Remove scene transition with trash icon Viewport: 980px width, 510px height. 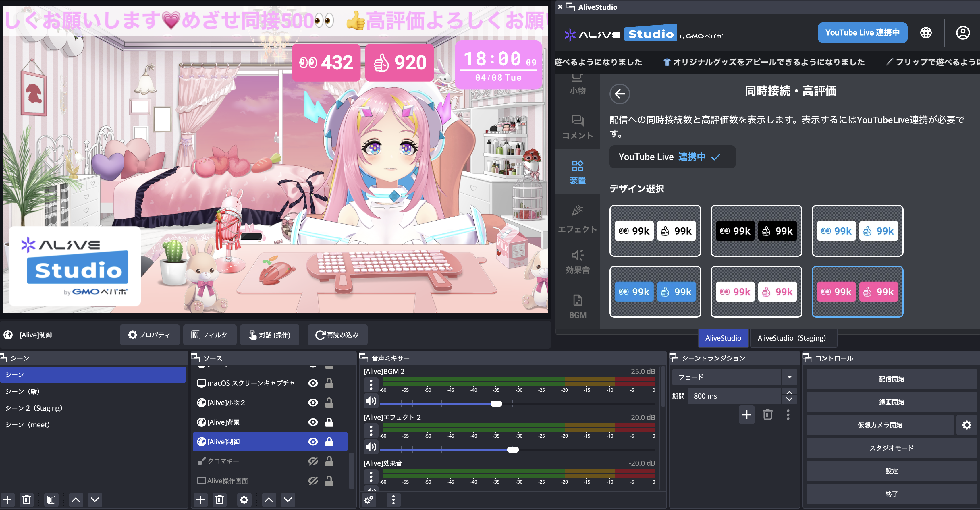pos(767,415)
